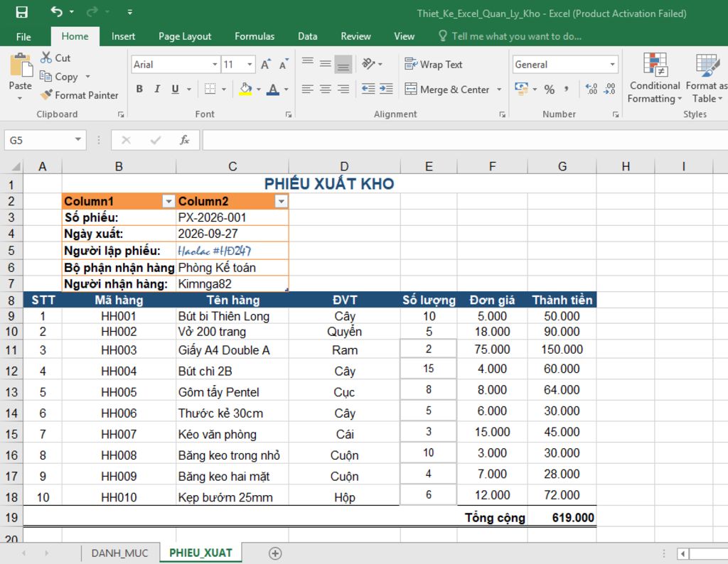Viewport: 728px width, 564px height.
Task: Toggle Underline formatting
Action: pos(175,89)
